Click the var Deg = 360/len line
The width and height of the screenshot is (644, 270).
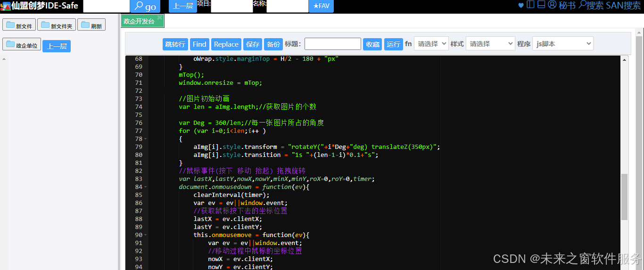point(251,123)
